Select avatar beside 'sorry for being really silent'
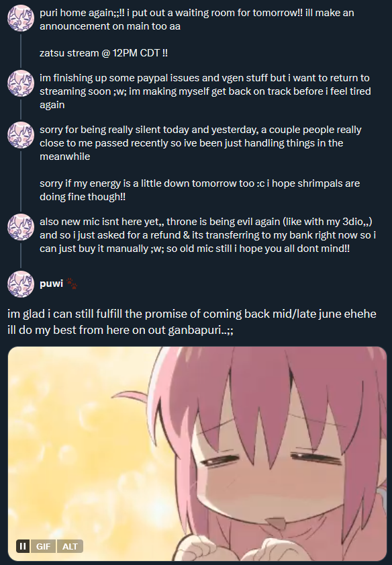This screenshot has width=392, height=565. click(x=21, y=135)
